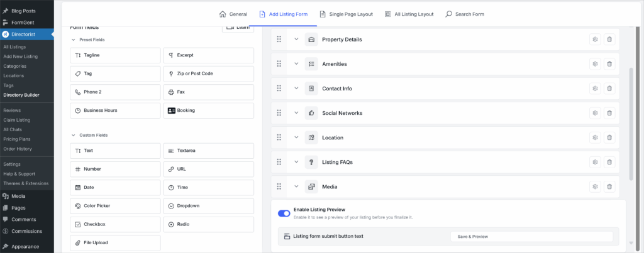
Task: Add the Radio custom field
Action: [x=208, y=224]
